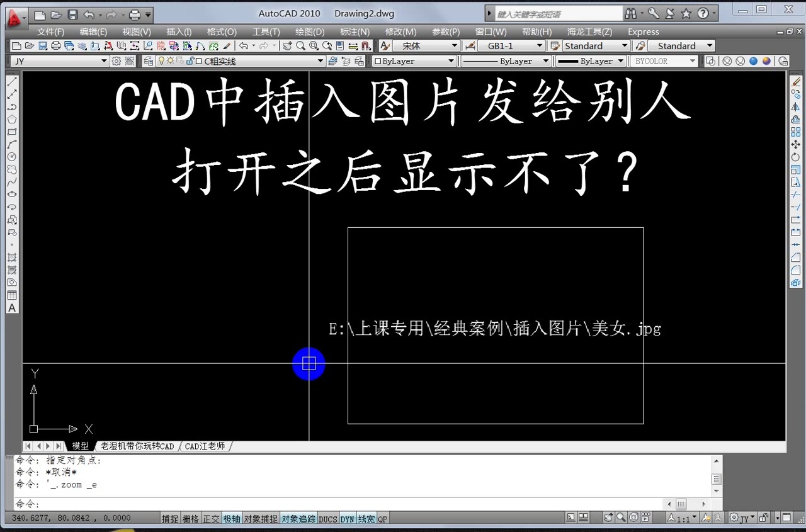
Task: Select the Chamfer tool in modify toolbar
Action: pos(796,258)
